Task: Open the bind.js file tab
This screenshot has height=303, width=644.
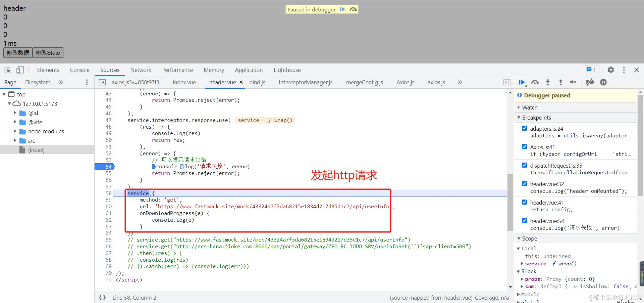Action: (257, 82)
